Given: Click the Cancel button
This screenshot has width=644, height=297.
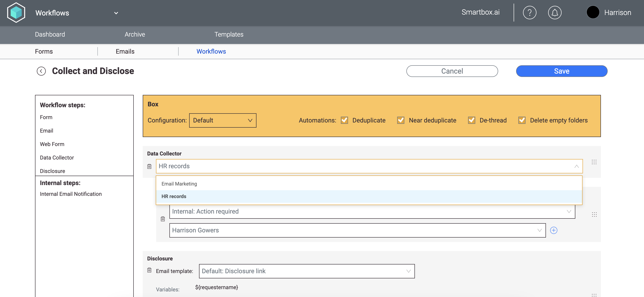Looking at the screenshot, I should coord(452,71).
